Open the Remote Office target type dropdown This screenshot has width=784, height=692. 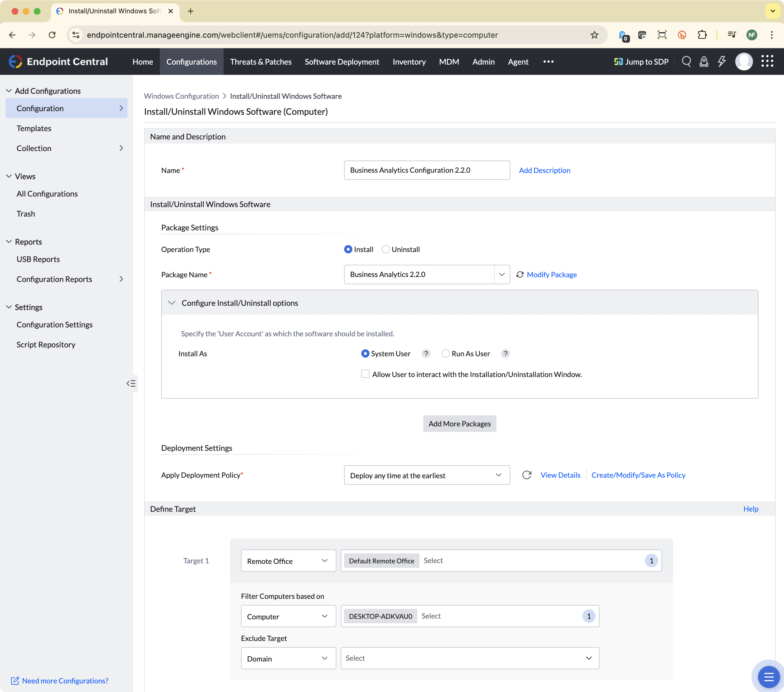click(x=288, y=561)
